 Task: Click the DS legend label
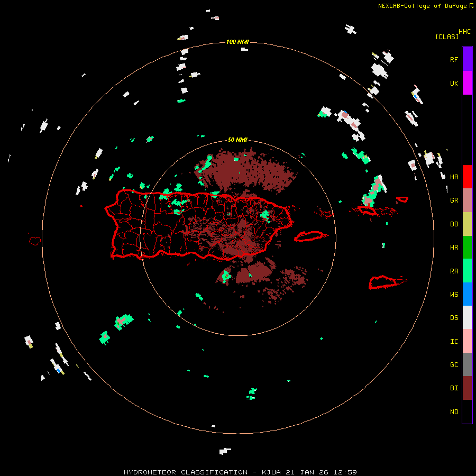[454, 318]
